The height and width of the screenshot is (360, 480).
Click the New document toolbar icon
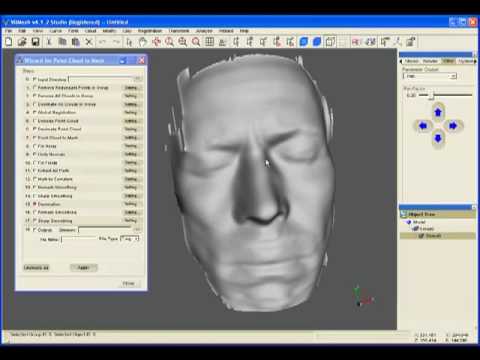coord(9,42)
